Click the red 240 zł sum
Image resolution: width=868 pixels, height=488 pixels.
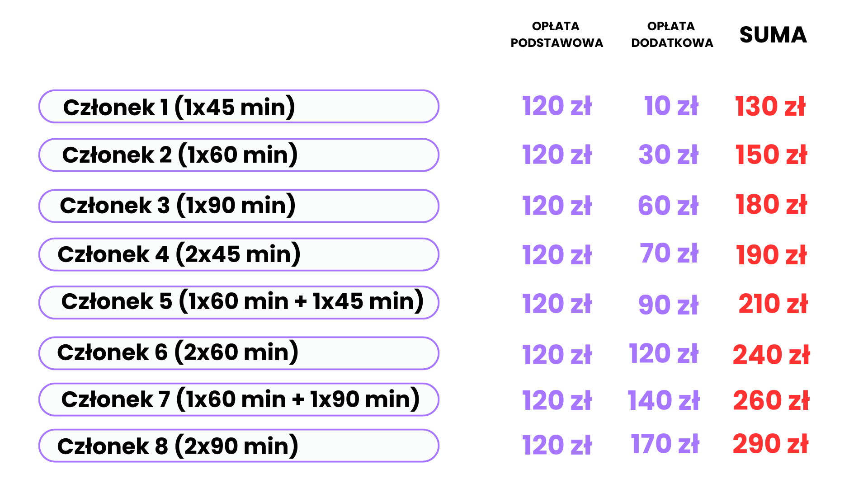pos(771,355)
